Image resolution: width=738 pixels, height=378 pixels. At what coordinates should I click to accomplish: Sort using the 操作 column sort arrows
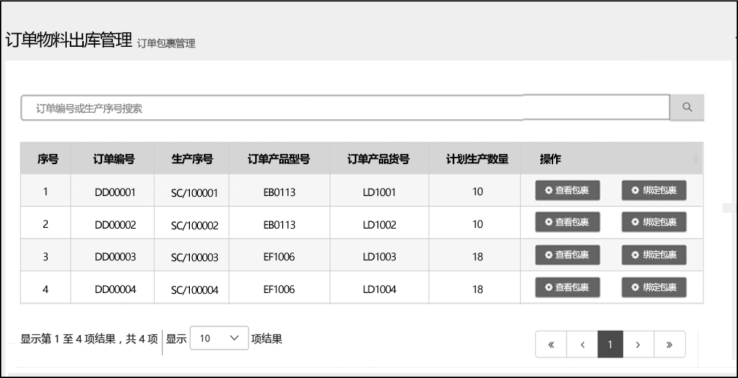(x=696, y=159)
